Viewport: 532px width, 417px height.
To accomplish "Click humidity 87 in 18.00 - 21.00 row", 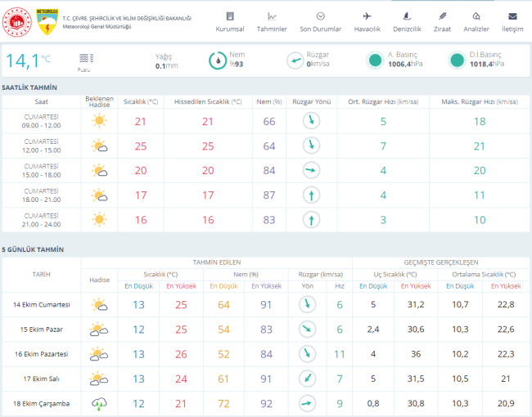I will click(x=269, y=195).
